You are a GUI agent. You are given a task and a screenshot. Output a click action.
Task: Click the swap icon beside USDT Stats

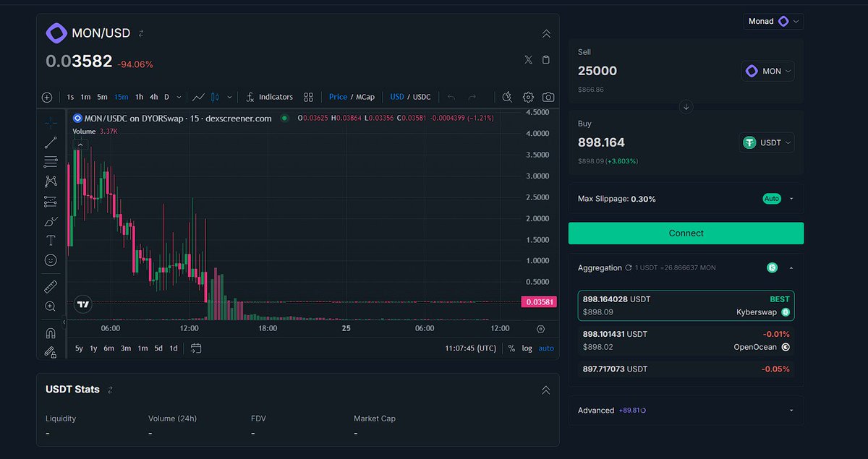110,390
